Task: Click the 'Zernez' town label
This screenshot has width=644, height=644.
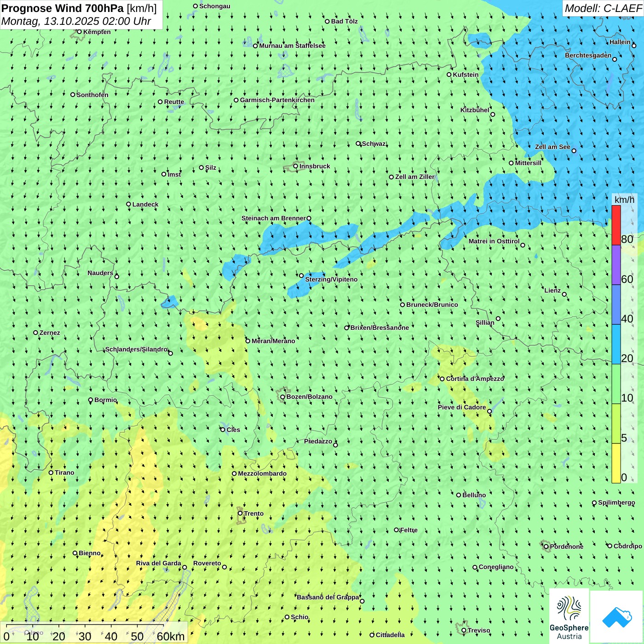Action: point(50,333)
